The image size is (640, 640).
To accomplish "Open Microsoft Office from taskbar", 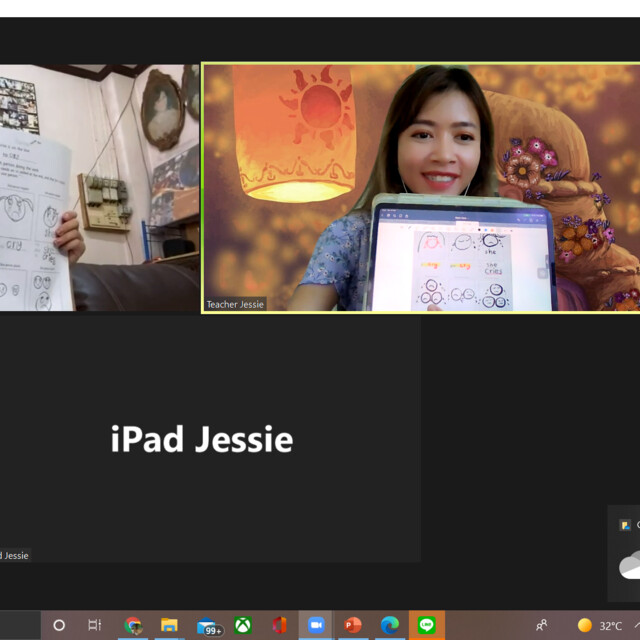I will click(x=280, y=625).
